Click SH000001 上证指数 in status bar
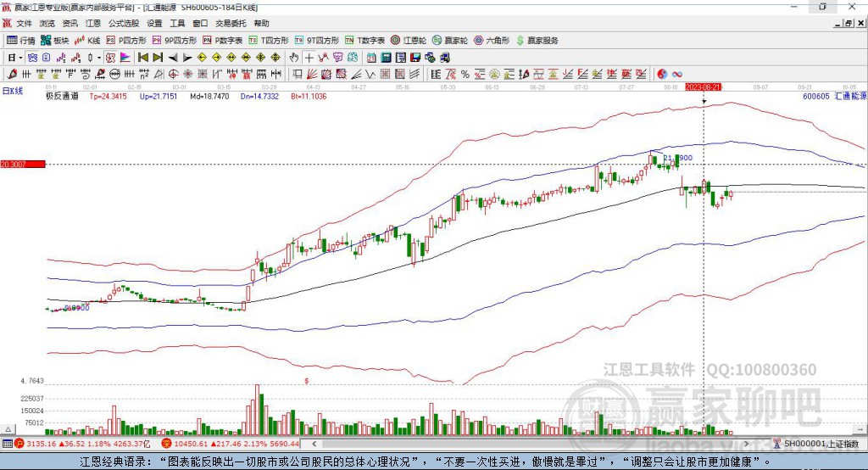This screenshot has height=470, width=868. (x=821, y=444)
